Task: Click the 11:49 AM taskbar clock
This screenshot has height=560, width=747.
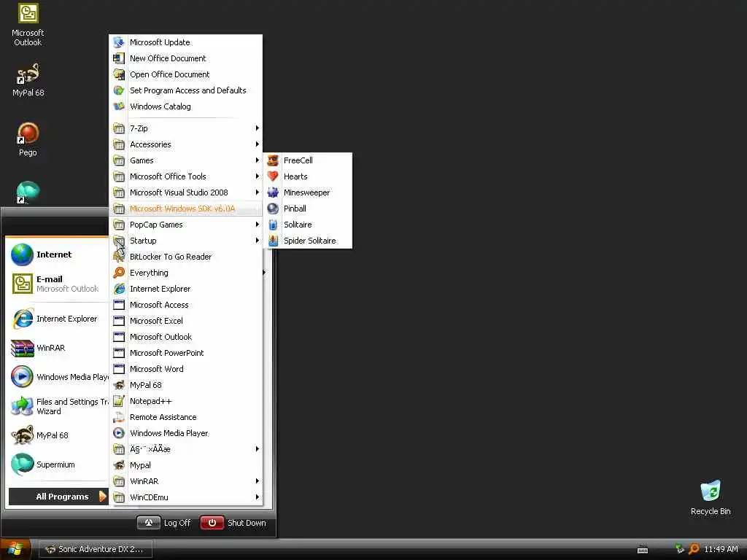Action: pos(721,549)
